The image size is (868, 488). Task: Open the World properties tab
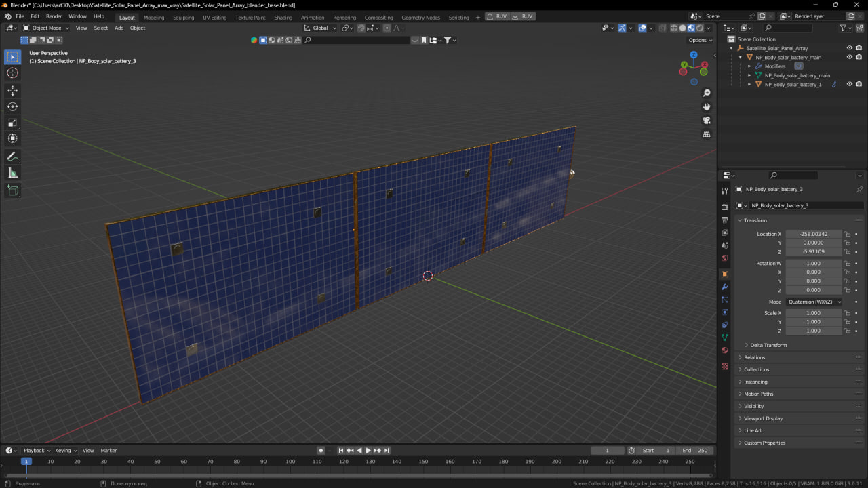[x=725, y=258]
